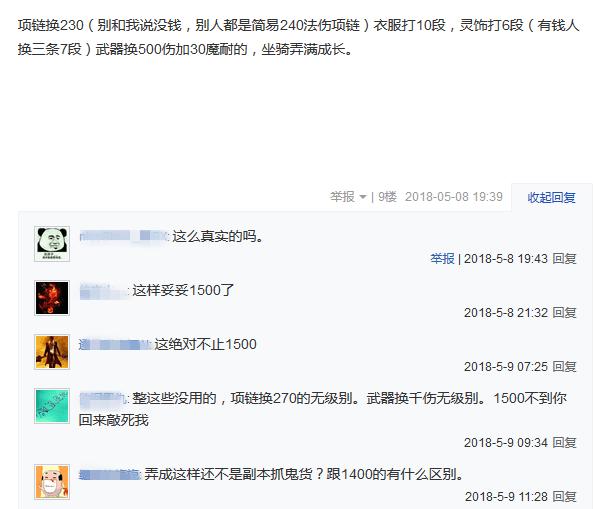
Task: Report the 19:43 comment via 举报
Action: 442,259
